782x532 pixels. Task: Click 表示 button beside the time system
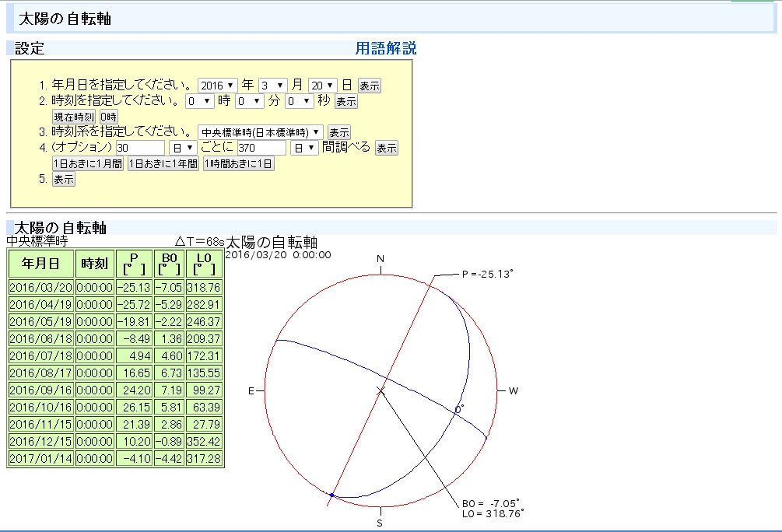pyautogui.click(x=339, y=132)
